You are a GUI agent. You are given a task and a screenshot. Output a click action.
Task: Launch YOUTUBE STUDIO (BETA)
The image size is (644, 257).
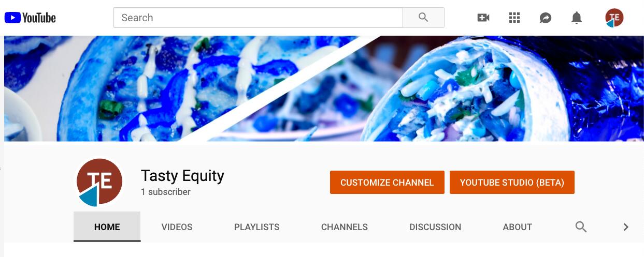pos(512,183)
